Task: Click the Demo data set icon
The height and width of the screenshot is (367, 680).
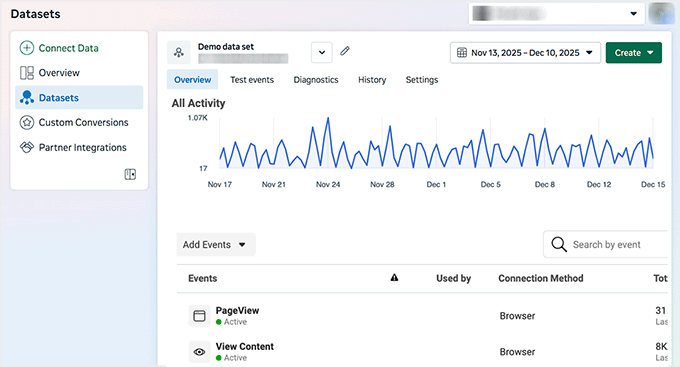Action: pos(179,52)
